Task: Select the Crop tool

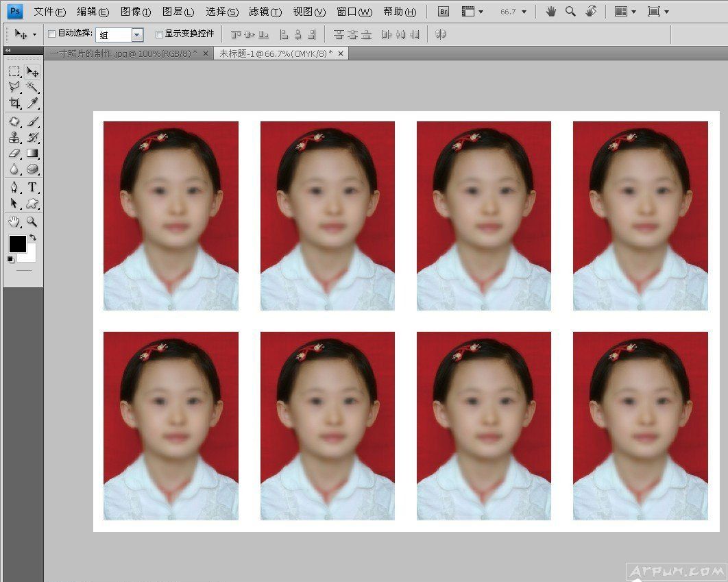Action: pos(14,104)
